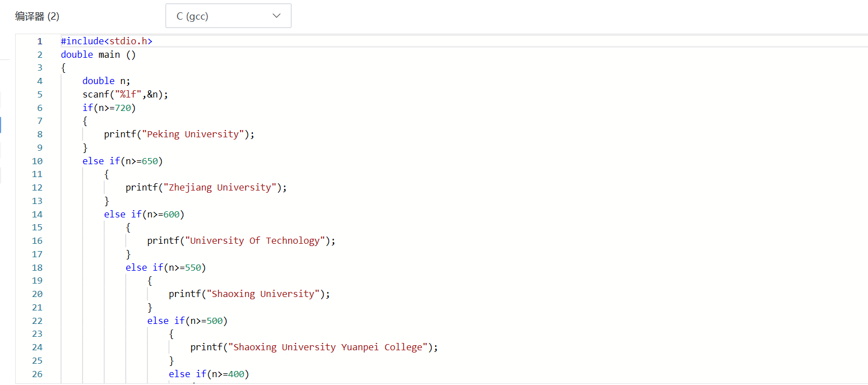Click the chevron arrow of compiler selector

point(276,16)
